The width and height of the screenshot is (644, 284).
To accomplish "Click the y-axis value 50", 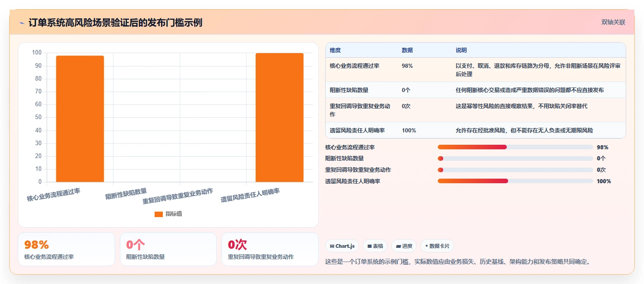I will pyautogui.click(x=38, y=118).
